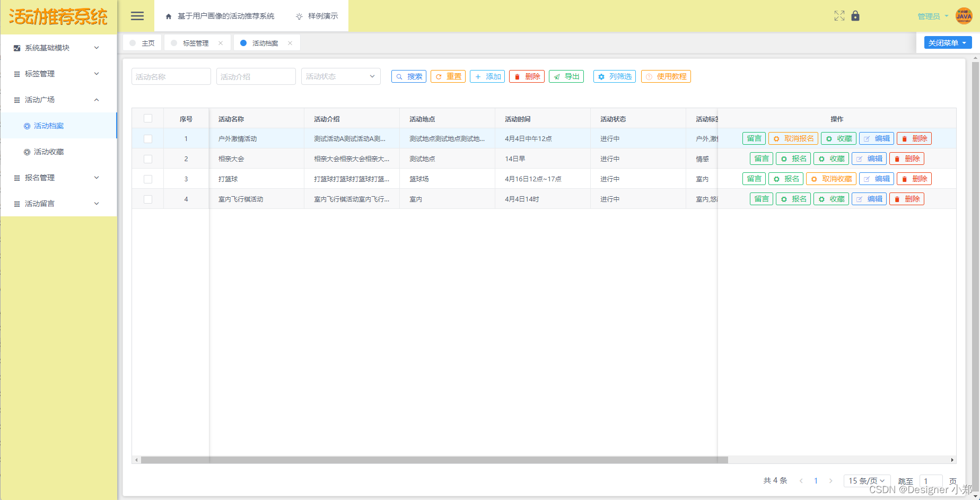Toggle the hamburger sidebar collapse icon
This screenshot has width=980, height=500.
pyautogui.click(x=137, y=16)
